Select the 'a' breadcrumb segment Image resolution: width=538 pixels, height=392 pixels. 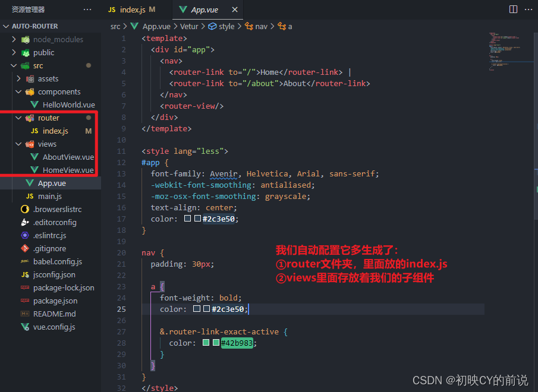(290, 26)
